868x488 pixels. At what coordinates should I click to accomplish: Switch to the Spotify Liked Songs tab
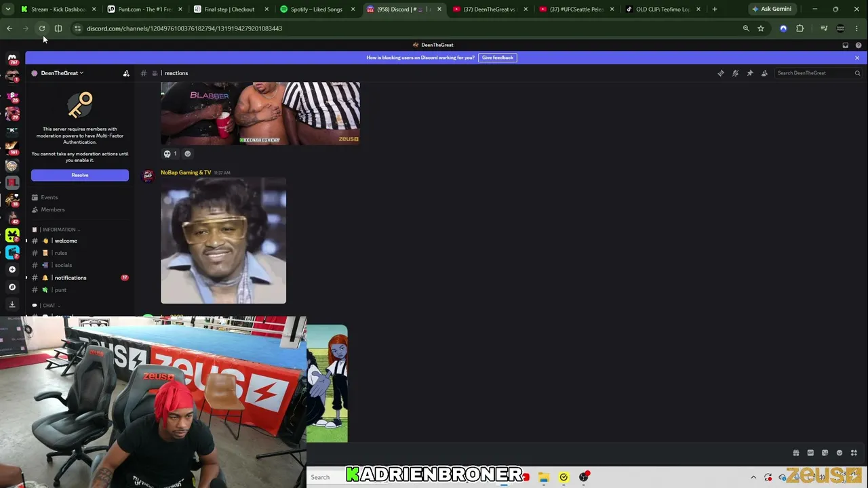pos(316,9)
